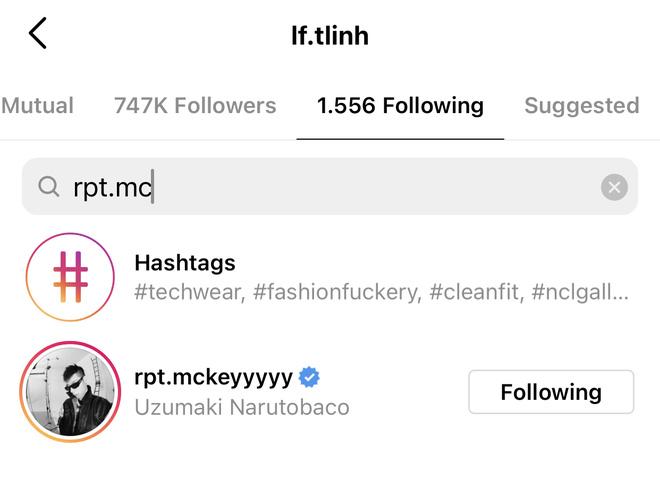
Task: Focus the search box containing rpt.mc
Action: pyautogui.click(x=330, y=187)
